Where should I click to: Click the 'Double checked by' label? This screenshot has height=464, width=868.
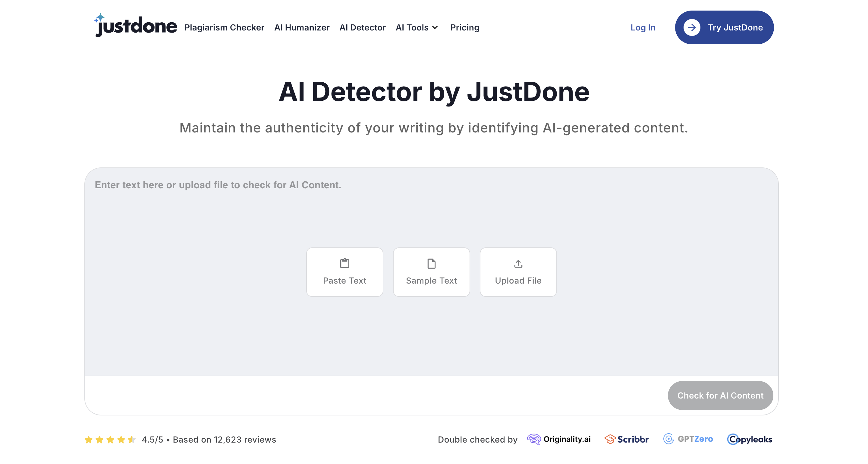coord(477,439)
